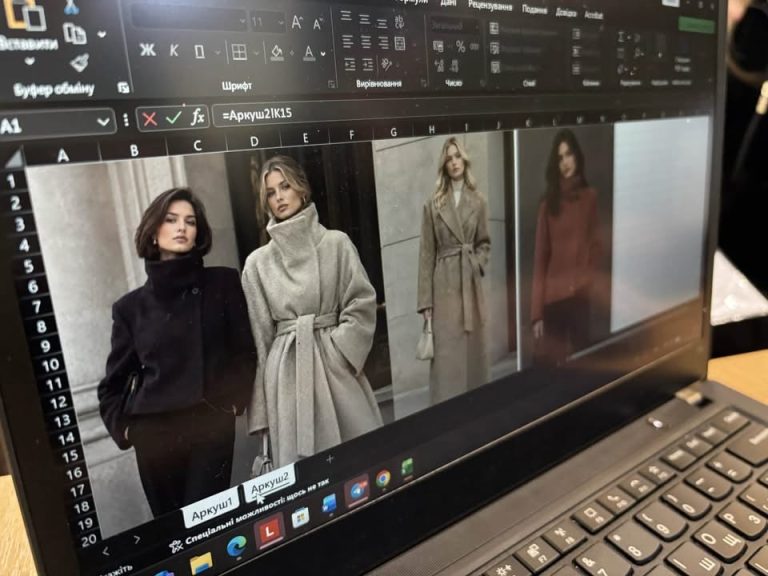Toggle underline formatting with the underlined П button
This screenshot has height=576, width=768.
tap(199, 51)
